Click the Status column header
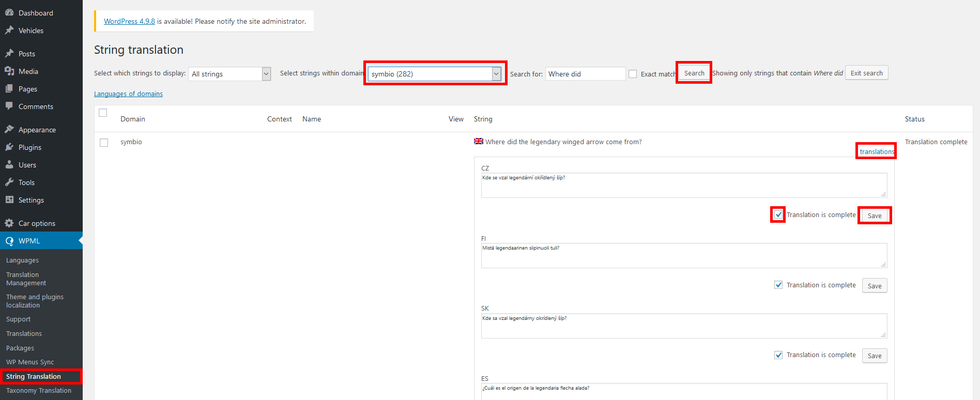The width and height of the screenshot is (980, 400). tap(915, 119)
